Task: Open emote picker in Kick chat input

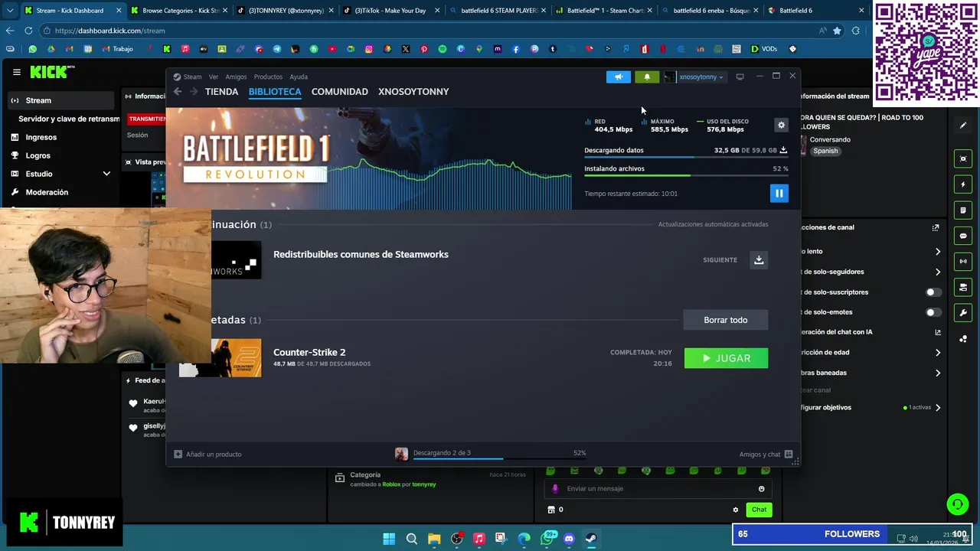Action: pos(761,489)
